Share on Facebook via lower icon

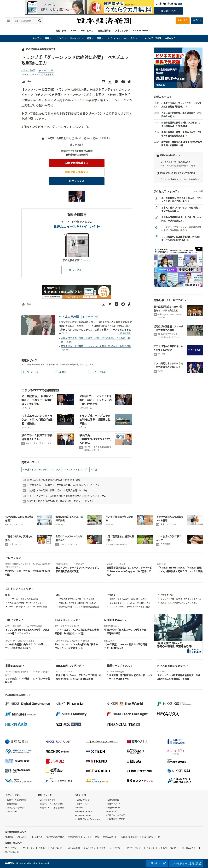pos(123,304)
